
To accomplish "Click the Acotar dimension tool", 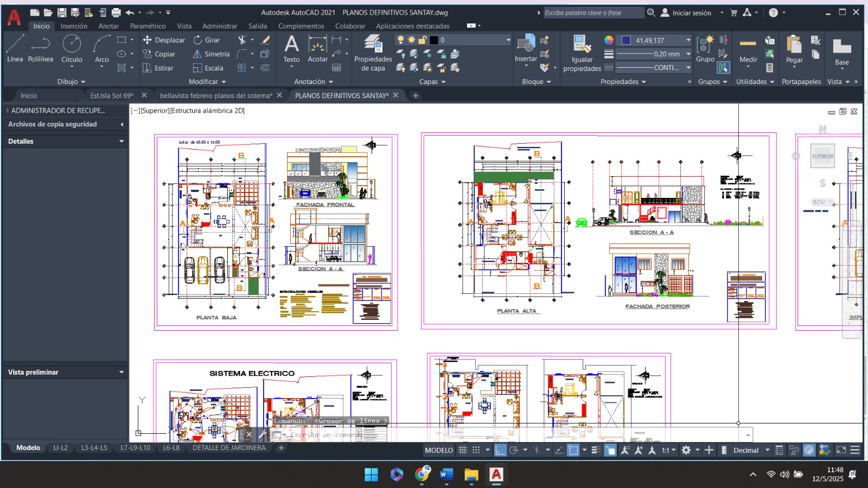I will coord(317,49).
